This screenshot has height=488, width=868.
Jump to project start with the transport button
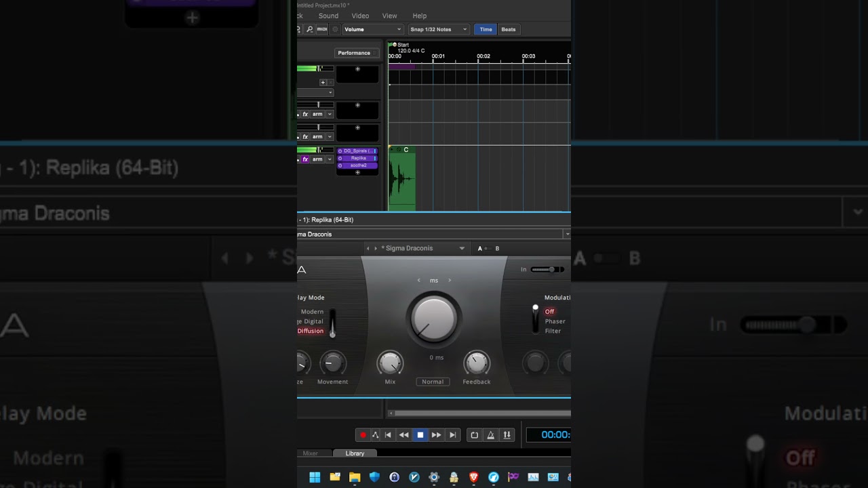point(388,435)
